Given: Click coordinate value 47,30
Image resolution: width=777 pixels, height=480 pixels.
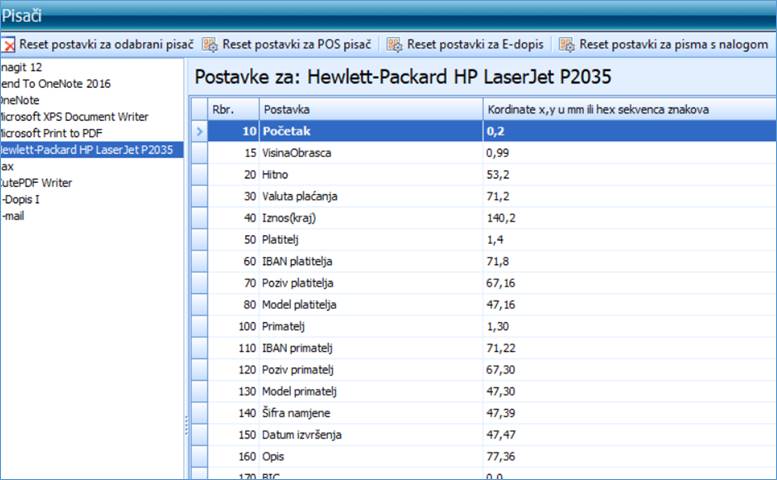Looking at the screenshot, I should (500, 391).
